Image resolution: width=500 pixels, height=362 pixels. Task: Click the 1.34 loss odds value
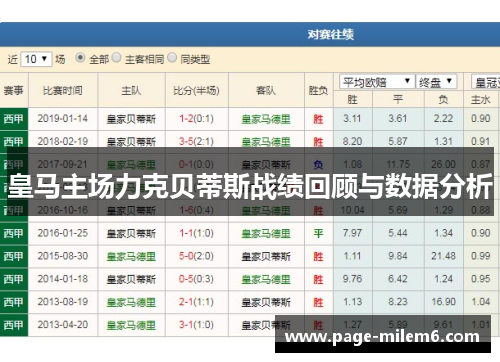(443, 233)
